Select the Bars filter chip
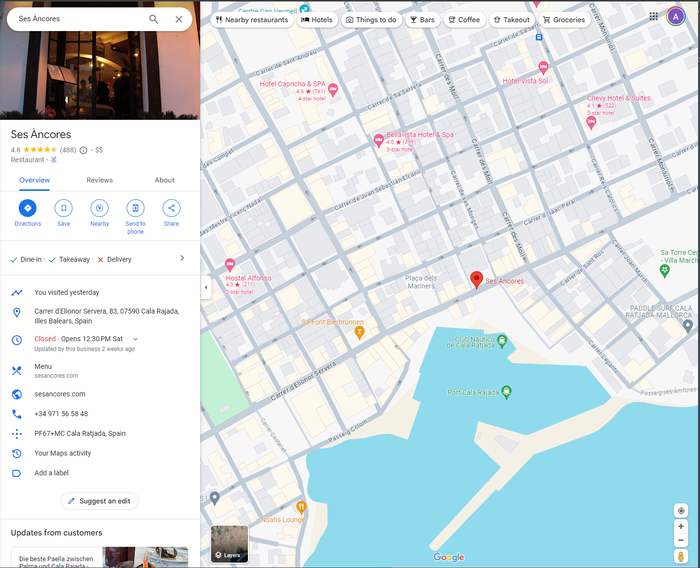This screenshot has height=568, width=700. pos(422,20)
